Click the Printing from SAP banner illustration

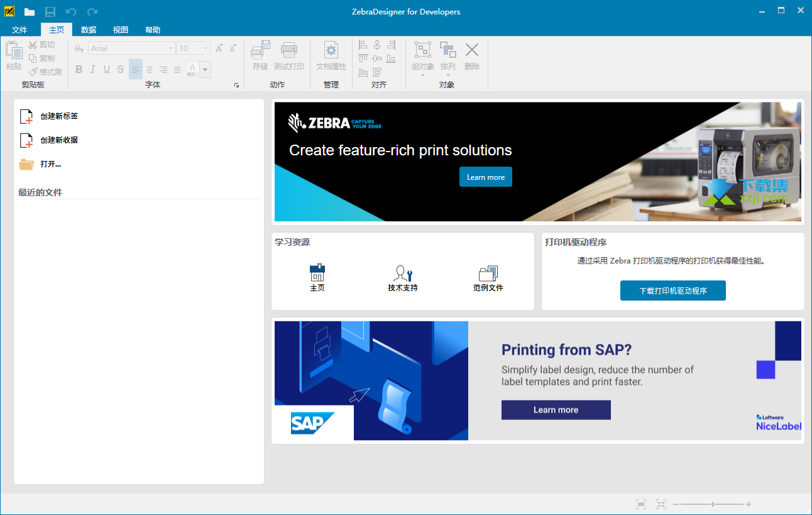point(371,380)
